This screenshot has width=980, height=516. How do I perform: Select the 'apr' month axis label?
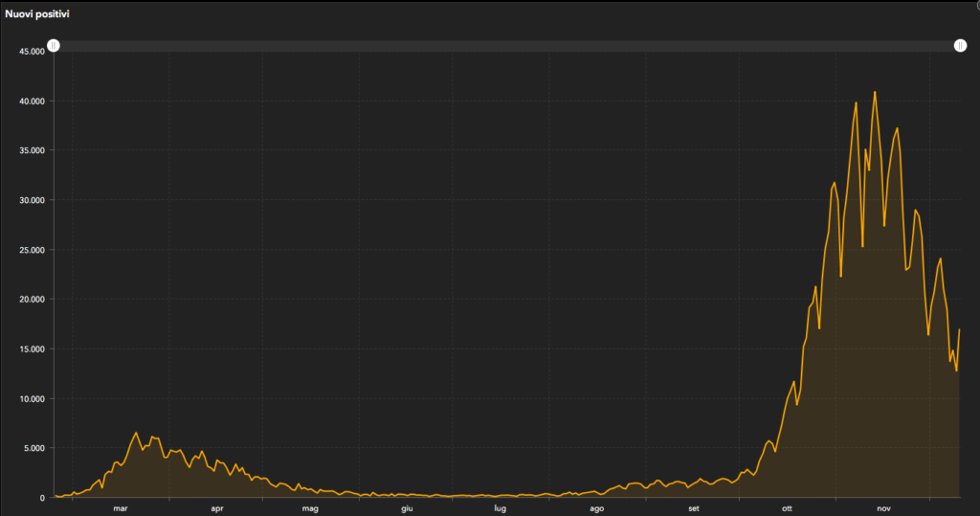point(216,508)
